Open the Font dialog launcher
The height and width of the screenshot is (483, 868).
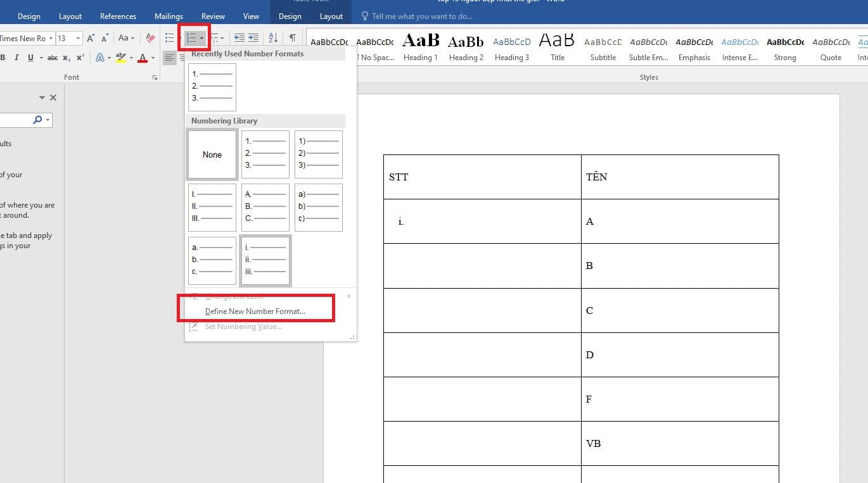coord(155,77)
